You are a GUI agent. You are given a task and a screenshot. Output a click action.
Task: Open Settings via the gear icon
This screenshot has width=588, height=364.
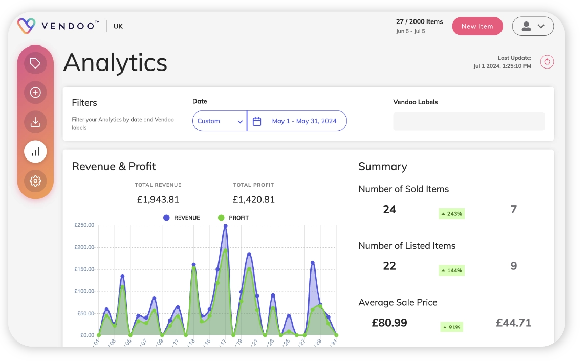click(35, 181)
